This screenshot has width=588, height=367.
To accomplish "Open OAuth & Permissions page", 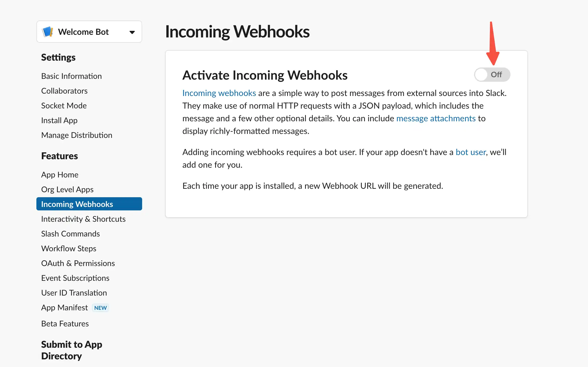I will tap(78, 263).
